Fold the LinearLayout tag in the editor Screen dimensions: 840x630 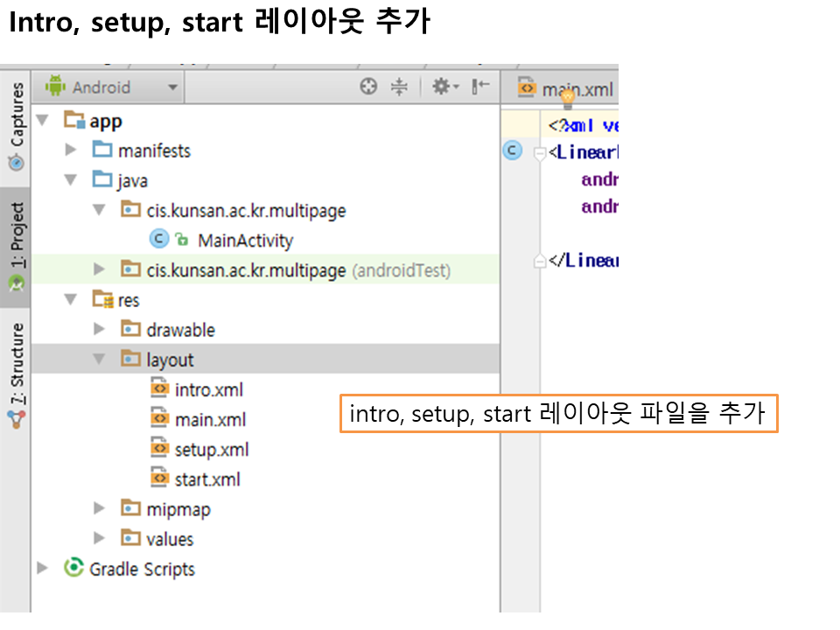[x=540, y=152]
